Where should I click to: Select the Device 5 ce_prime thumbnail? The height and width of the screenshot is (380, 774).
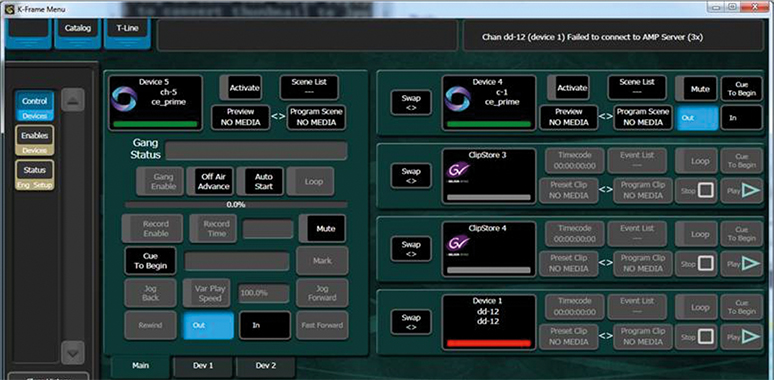[155, 103]
